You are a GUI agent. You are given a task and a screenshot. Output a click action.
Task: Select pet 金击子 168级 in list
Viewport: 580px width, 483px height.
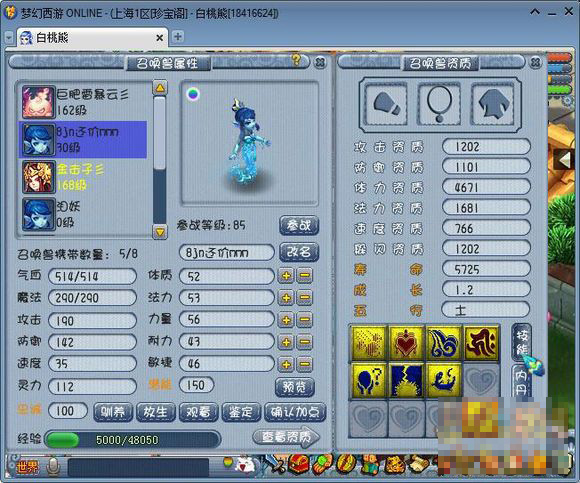coord(83,177)
